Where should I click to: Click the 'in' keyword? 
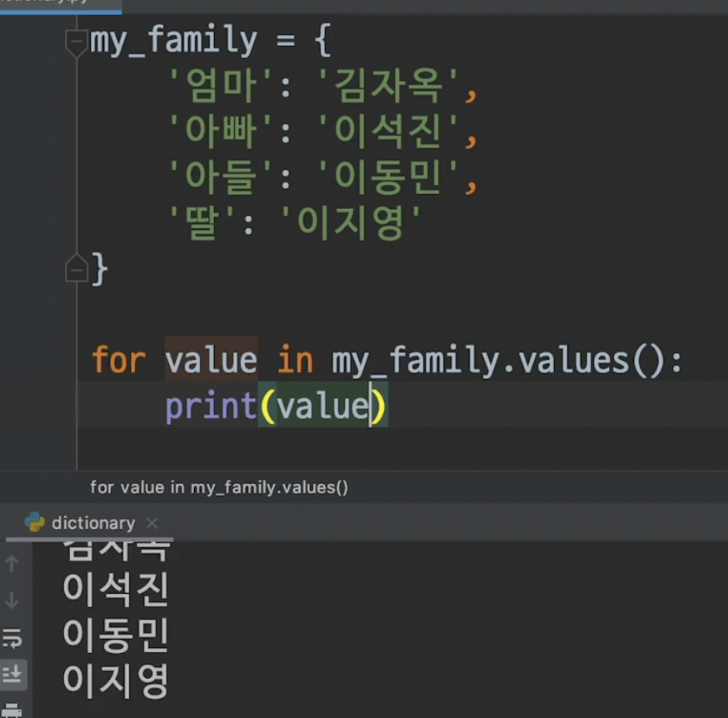point(296,359)
